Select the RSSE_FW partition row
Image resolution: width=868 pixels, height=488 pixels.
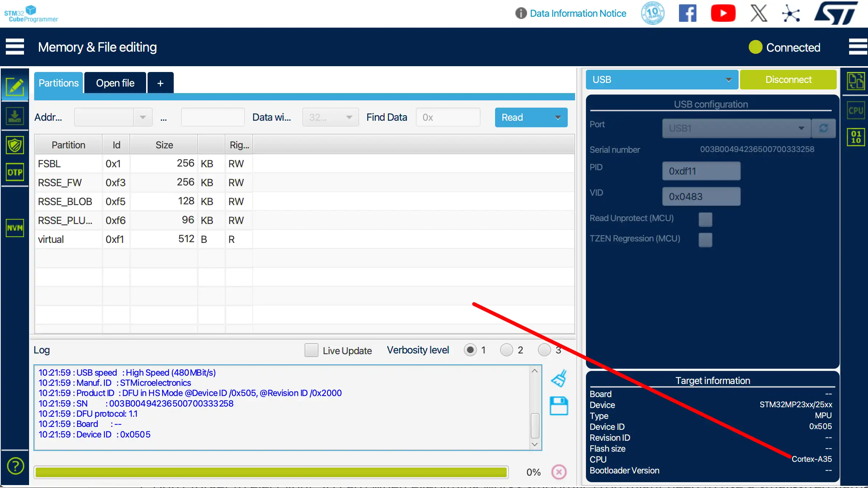[x=305, y=183]
